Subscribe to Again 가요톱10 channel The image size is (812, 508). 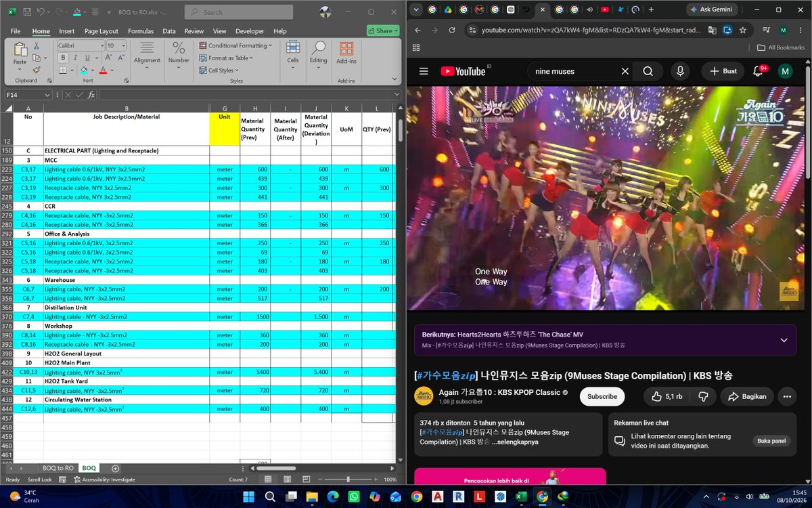pyautogui.click(x=602, y=396)
